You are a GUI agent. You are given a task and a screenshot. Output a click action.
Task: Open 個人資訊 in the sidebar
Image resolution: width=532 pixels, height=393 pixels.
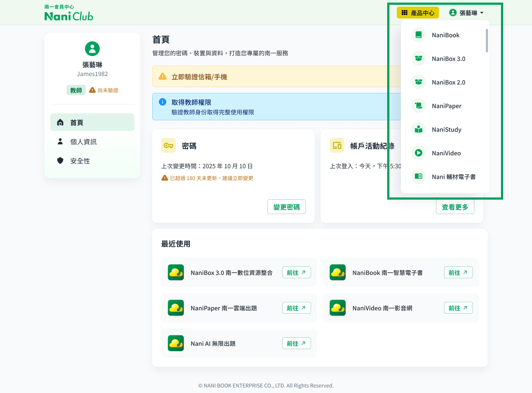(x=92, y=141)
